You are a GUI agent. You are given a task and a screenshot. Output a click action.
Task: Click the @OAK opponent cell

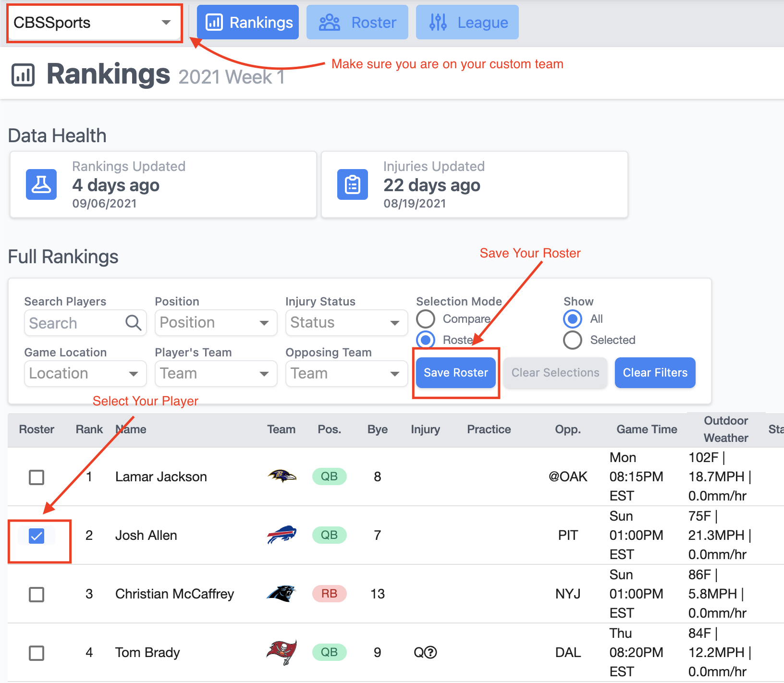point(568,476)
